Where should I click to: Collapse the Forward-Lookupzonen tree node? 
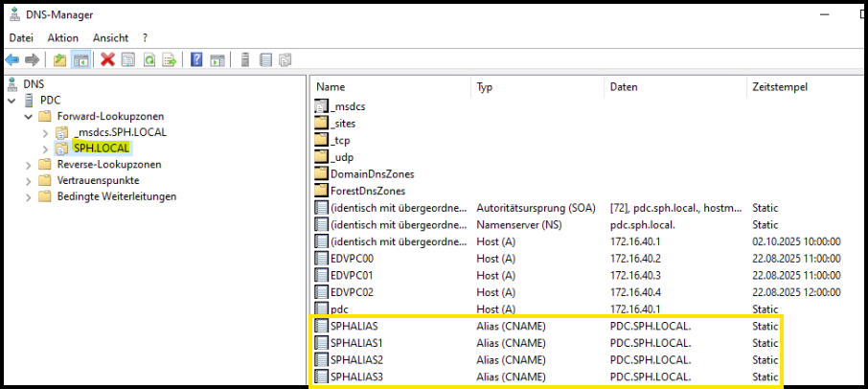coord(28,116)
